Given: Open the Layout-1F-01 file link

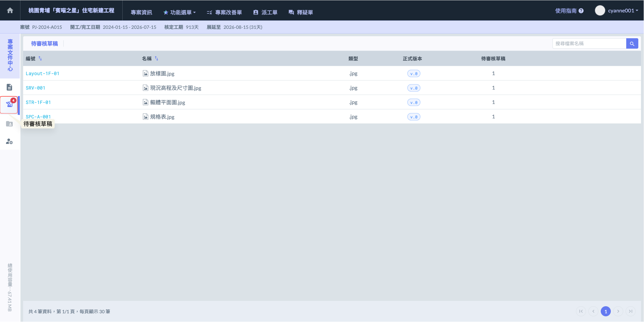Looking at the screenshot, I should click(43, 73).
